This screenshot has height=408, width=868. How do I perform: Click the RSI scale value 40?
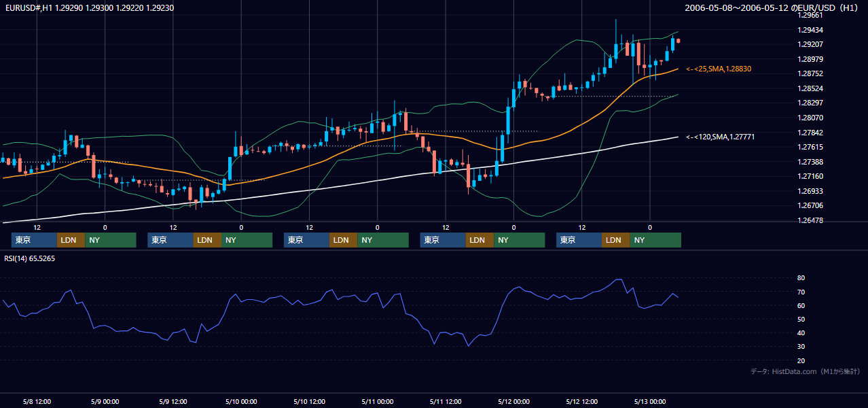click(x=801, y=333)
